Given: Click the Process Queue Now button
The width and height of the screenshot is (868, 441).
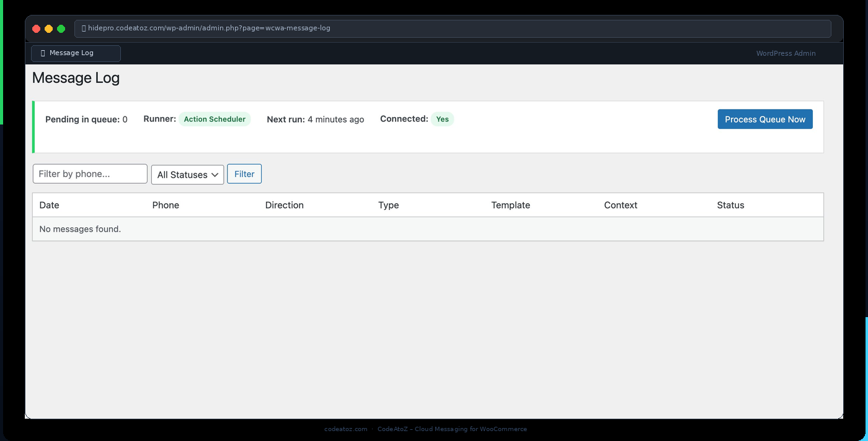Looking at the screenshot, I should 765,120.
